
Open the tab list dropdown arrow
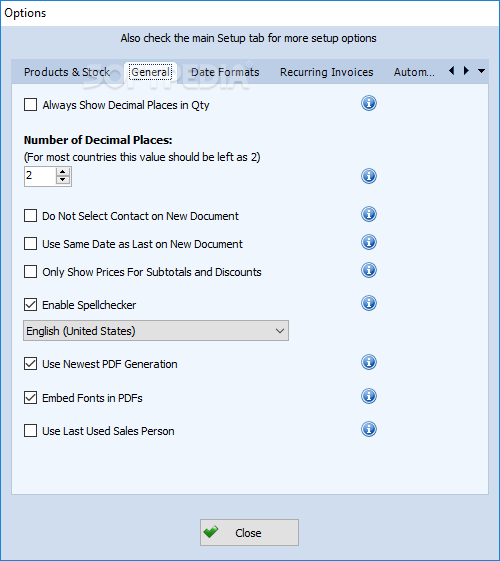click(481, 71)
